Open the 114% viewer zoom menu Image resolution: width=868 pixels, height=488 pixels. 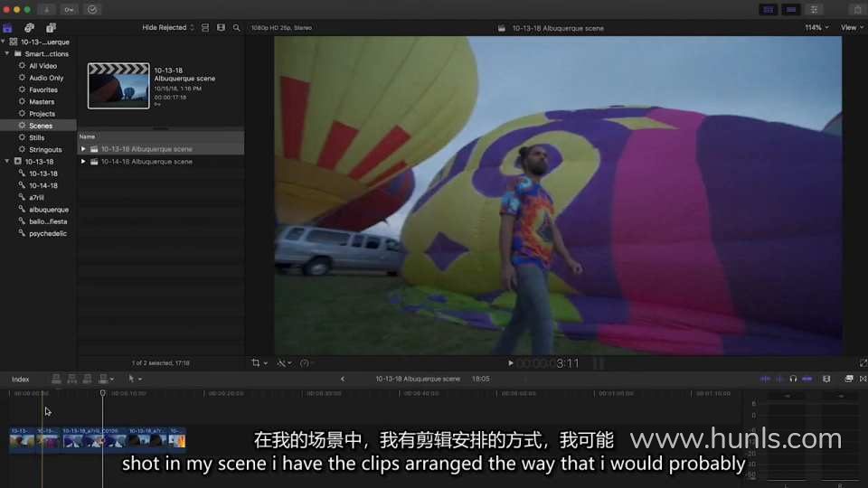[x=817, y=28]
